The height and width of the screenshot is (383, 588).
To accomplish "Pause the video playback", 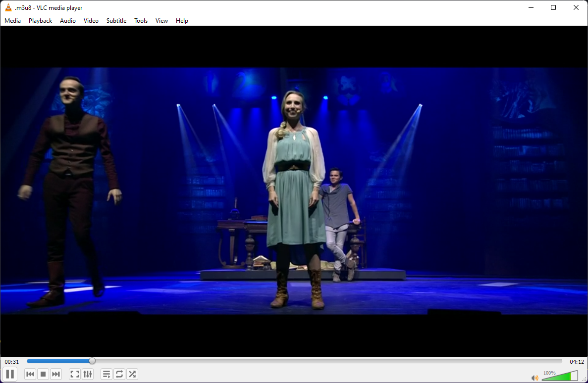I will 10,374.
